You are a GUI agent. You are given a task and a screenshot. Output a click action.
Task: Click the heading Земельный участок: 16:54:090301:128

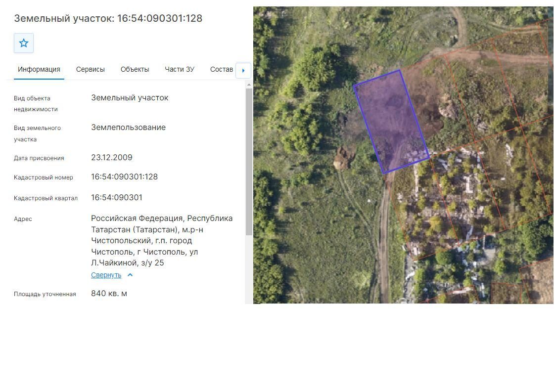point(108,18)
